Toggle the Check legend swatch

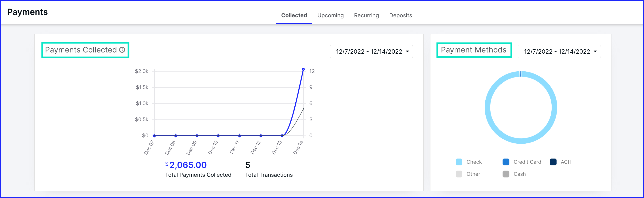459,162
